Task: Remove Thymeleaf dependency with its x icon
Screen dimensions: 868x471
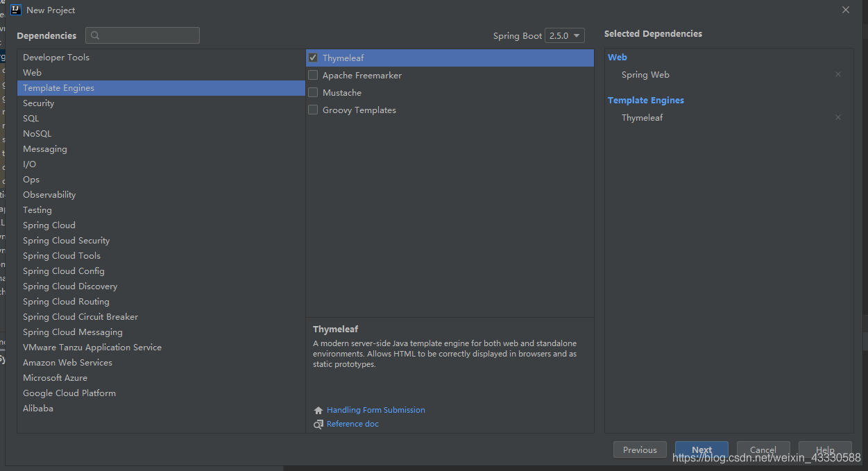Action: pos(838,117)
